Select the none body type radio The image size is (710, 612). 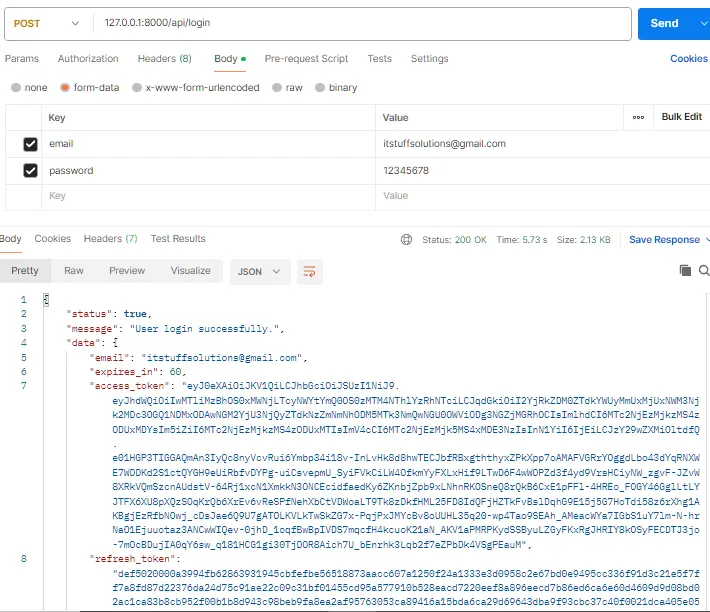coord(16,87)
